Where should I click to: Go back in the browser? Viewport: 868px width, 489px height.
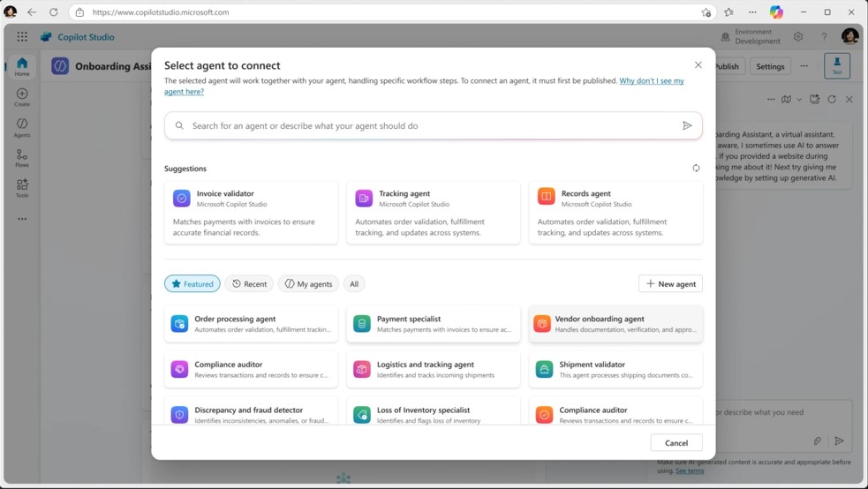click(x=32, y=12)
